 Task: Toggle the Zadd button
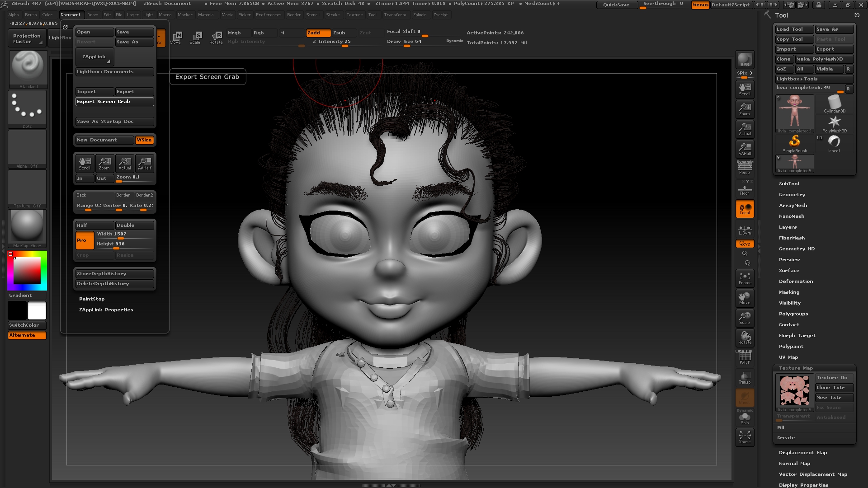click(318, 33)
